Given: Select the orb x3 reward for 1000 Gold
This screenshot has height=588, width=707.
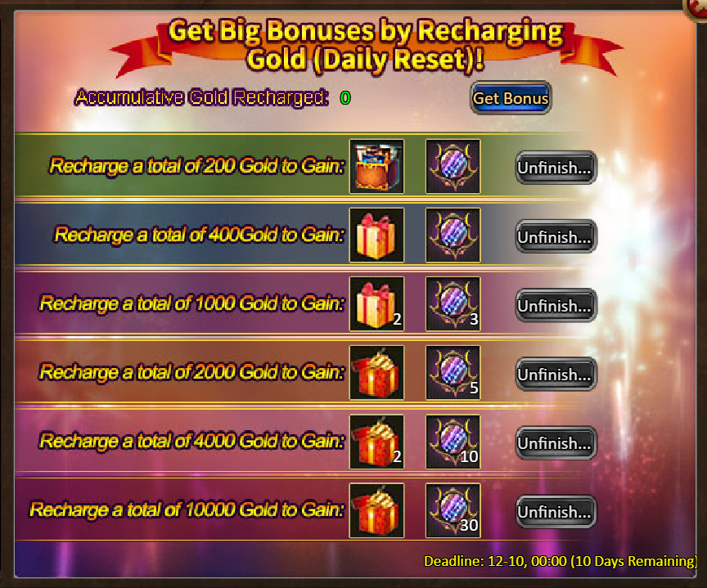Looking at the screenshot, I should [x=453, y=303].
